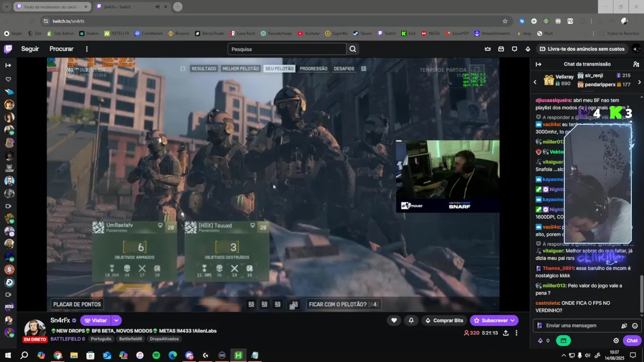Go to Seguir in top navigation

tap(30, 49)
